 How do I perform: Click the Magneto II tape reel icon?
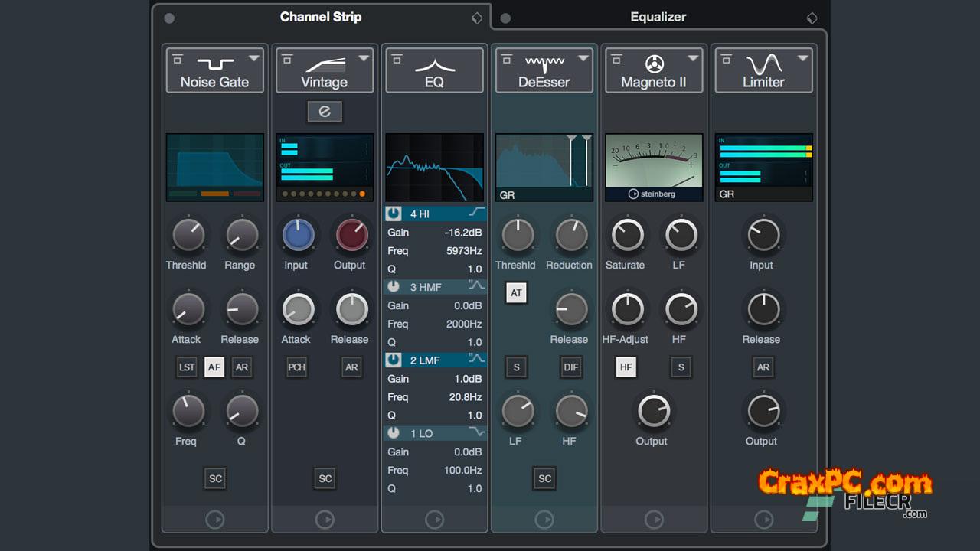654,64
